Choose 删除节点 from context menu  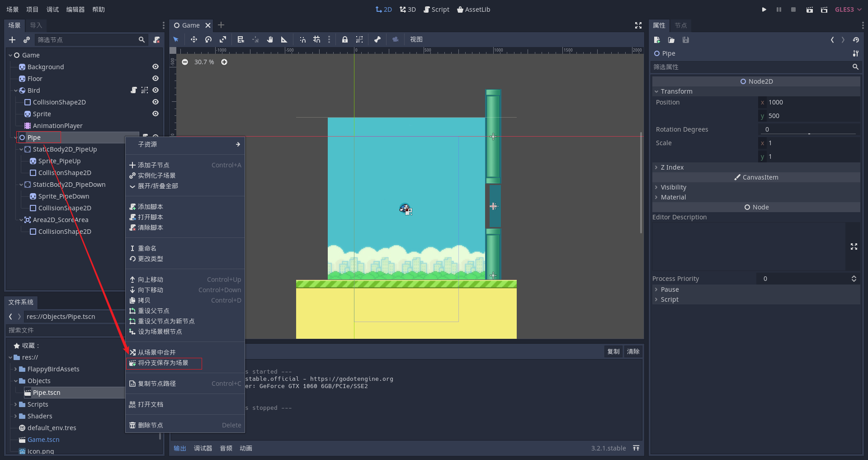(185, 425)
